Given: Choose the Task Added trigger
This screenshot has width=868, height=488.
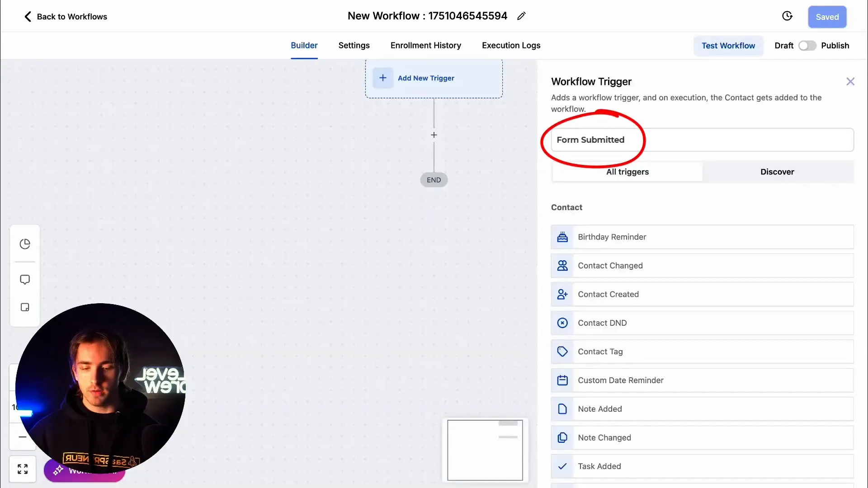Looking at the screenshot, I should [702, 466].
